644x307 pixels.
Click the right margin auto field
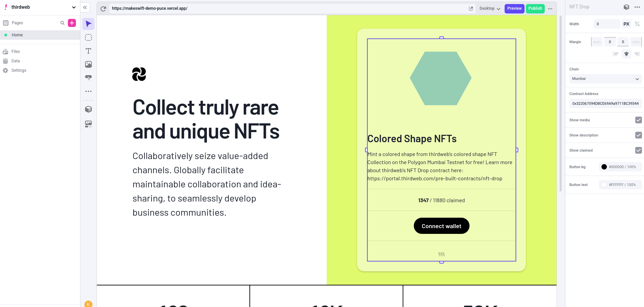636,42
